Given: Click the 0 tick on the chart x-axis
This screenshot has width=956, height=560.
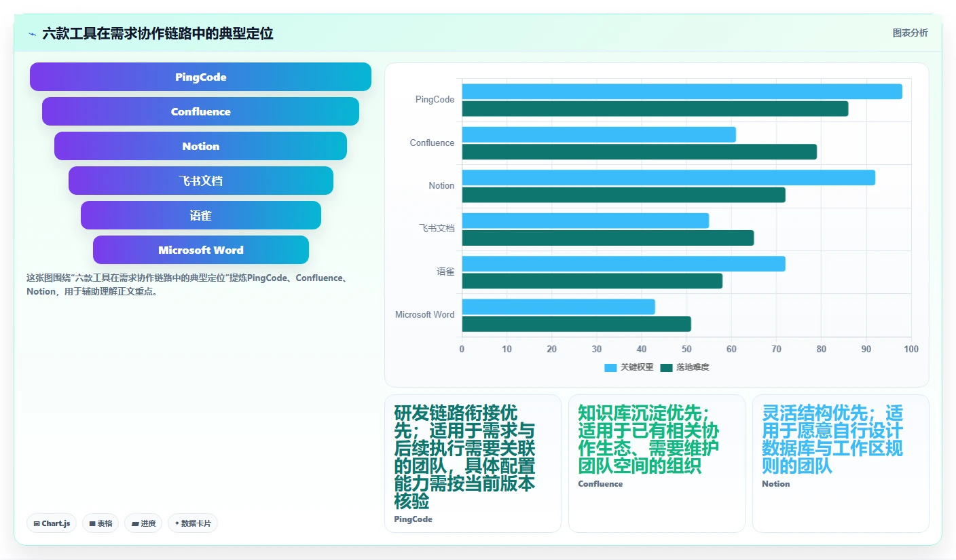Looking at the screenshot, I should [462, 350].
